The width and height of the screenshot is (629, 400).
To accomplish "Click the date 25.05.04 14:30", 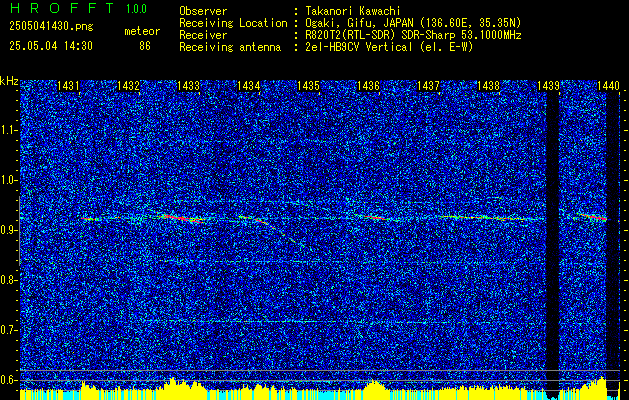I will click(51, 46).
